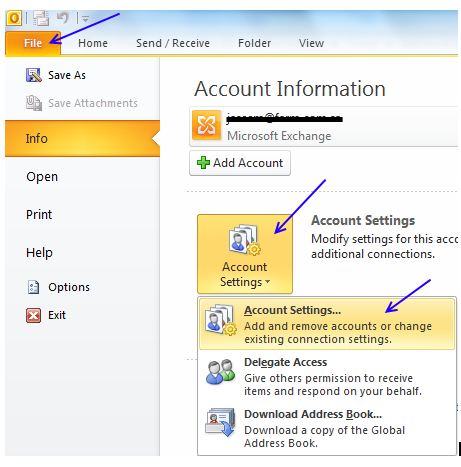Open the View ribbon tab

311,43
